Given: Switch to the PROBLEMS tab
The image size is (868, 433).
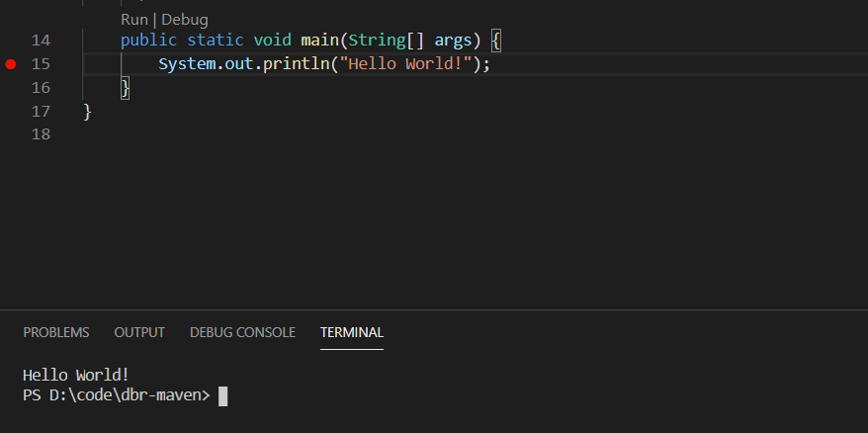Looking at the screenshot, I should [x=56, y=332].
